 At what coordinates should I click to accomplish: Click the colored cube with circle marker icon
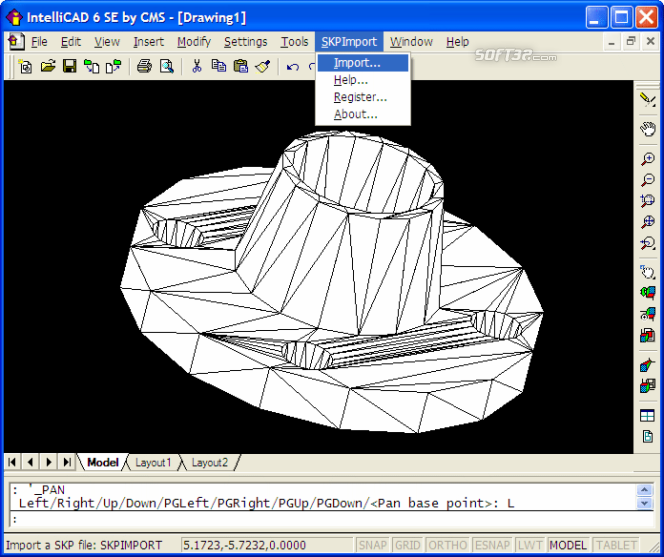pos(647,314)
